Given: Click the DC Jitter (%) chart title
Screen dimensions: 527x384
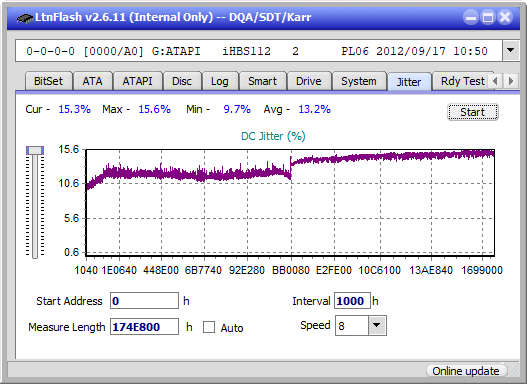Looking at the screenshot, I should pyautogui.click(x=273, y=136).
